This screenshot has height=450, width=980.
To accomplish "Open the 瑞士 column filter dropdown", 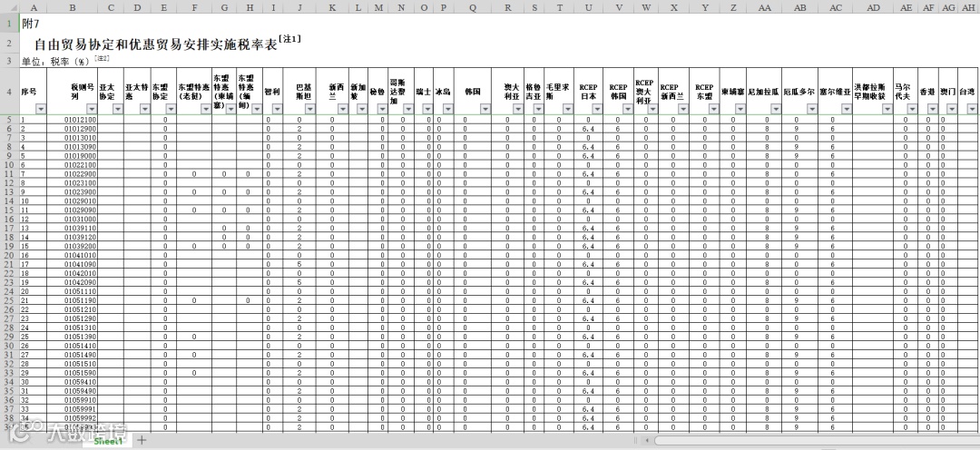I will (x=427, y=109).
